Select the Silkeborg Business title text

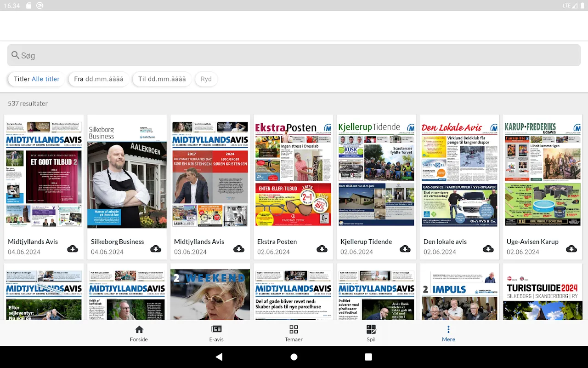(x=118, y=241)
